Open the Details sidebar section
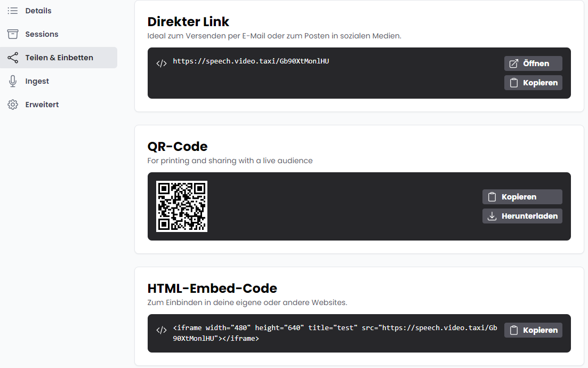Viewport: 588px width, 368px height. (59, 11)
